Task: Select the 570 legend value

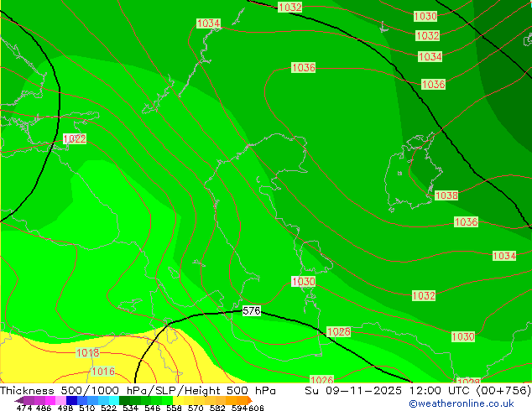Action: [x=196, y=408]
